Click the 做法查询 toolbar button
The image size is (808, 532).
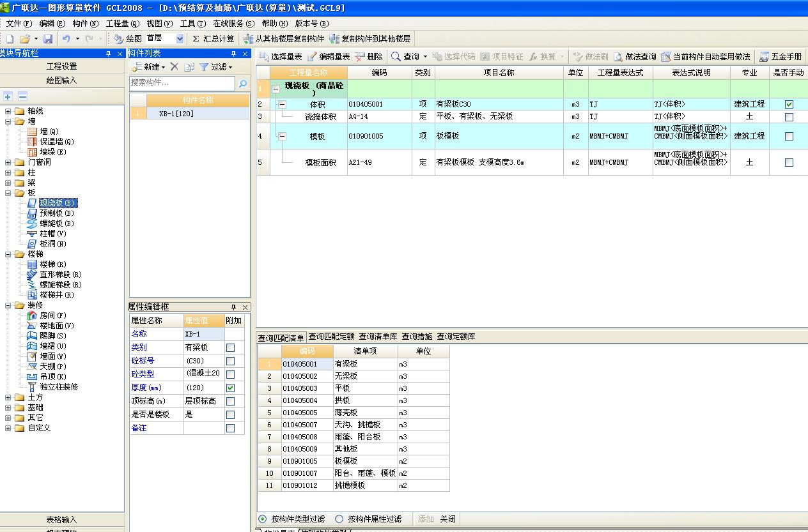635,57
